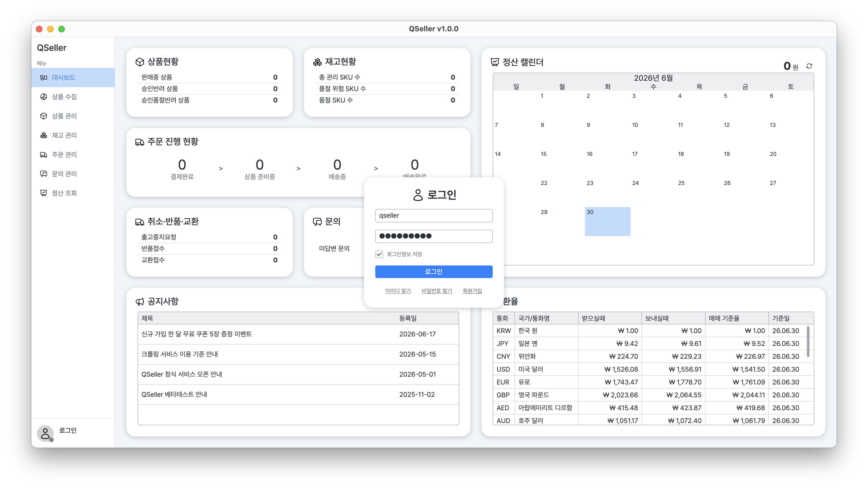Select the 대시보드 menu item
Viewport: 868px width, 489px height.
[x=73, y=77]
